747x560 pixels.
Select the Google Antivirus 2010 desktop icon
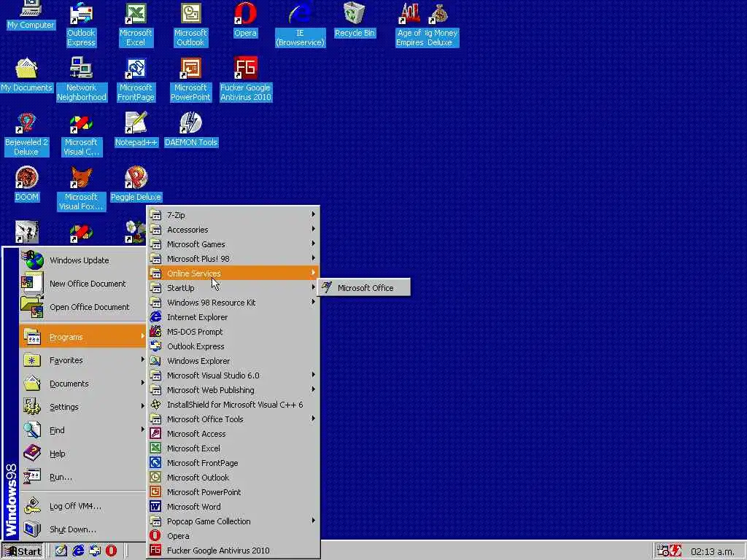(245, 79)
